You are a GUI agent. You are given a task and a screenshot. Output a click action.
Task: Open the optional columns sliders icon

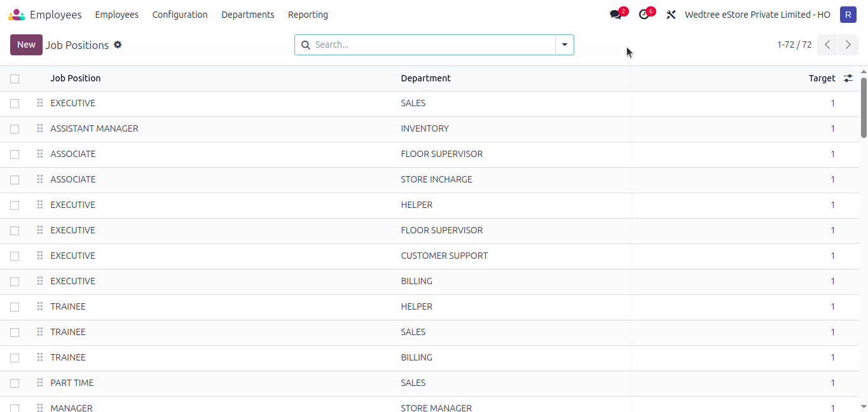point(848,78)
